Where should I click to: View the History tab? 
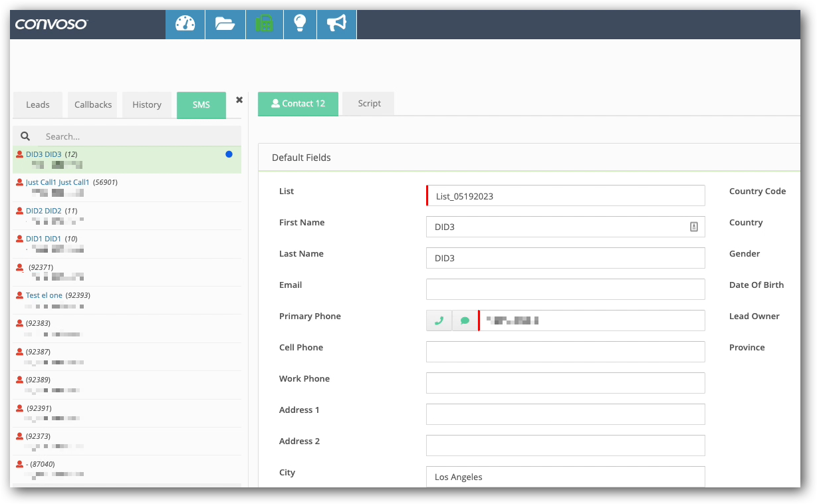tap(146, 104)
